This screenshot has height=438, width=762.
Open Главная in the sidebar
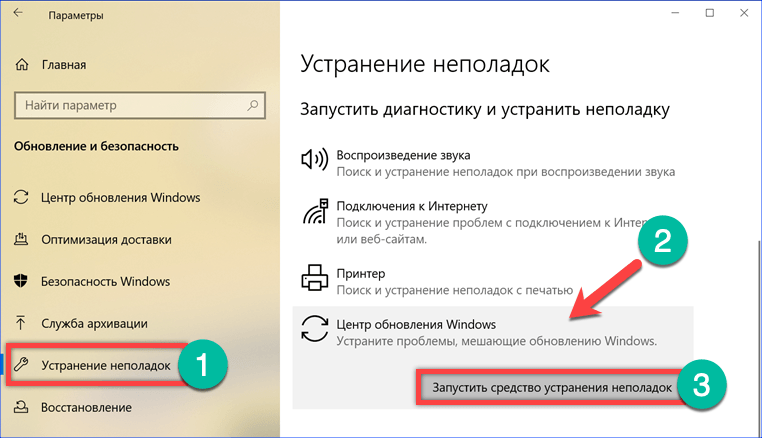pyautogui.click(x=64, y=65)
